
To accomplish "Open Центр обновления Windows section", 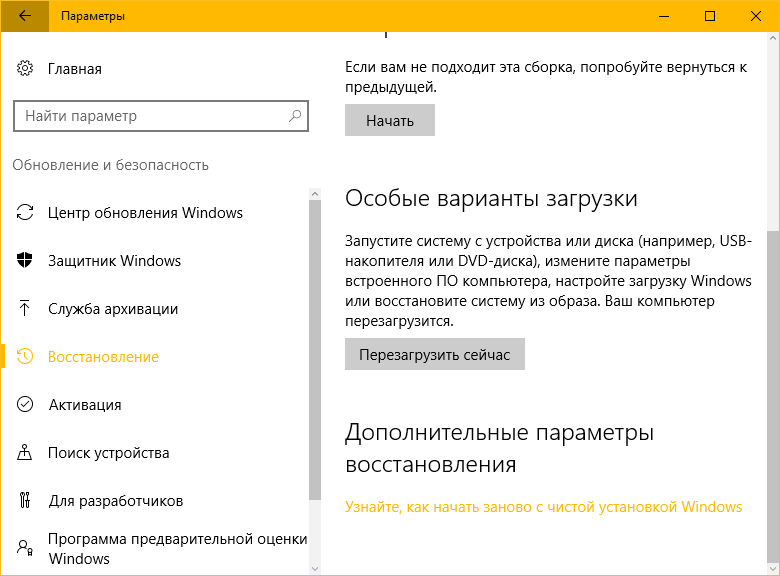I will click(x=145, y=213).
